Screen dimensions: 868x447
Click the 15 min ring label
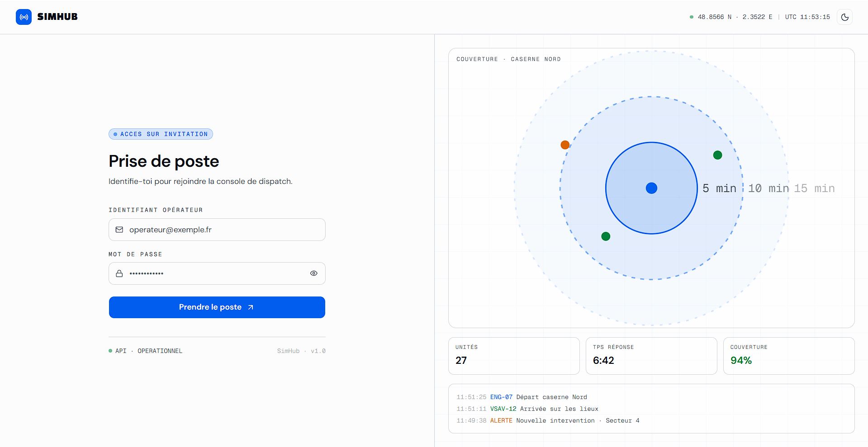click(x=815, y=188)
